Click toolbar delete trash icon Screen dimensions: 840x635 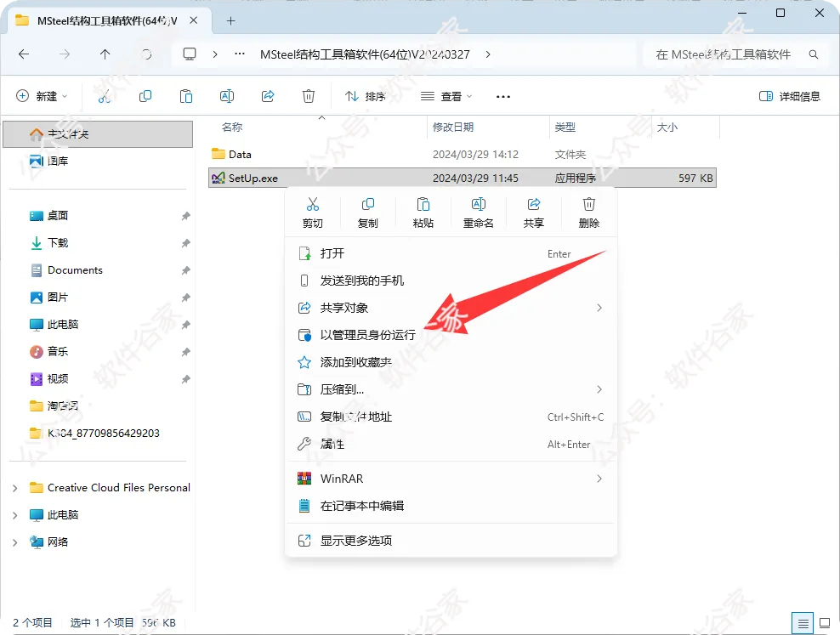click(x=309, y=96)
